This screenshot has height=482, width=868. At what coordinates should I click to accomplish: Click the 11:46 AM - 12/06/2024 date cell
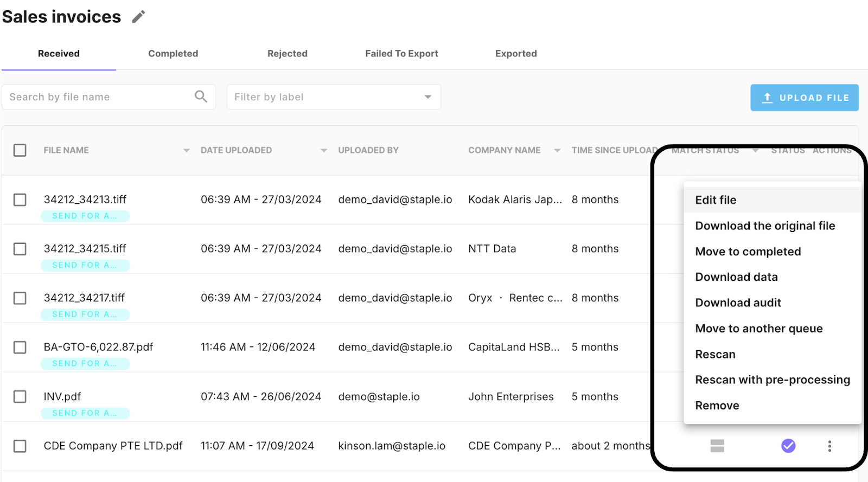click(x=258, y=347)
